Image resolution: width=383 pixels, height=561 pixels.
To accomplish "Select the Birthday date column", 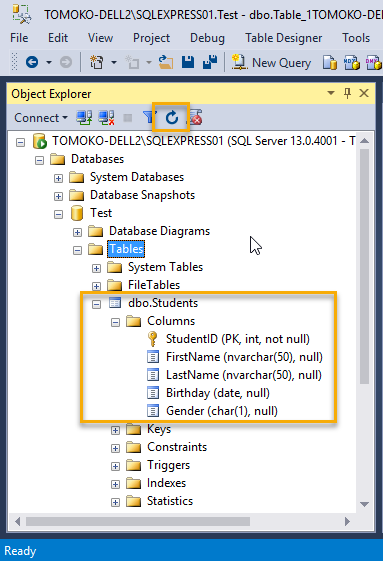I will pos(218,393).
